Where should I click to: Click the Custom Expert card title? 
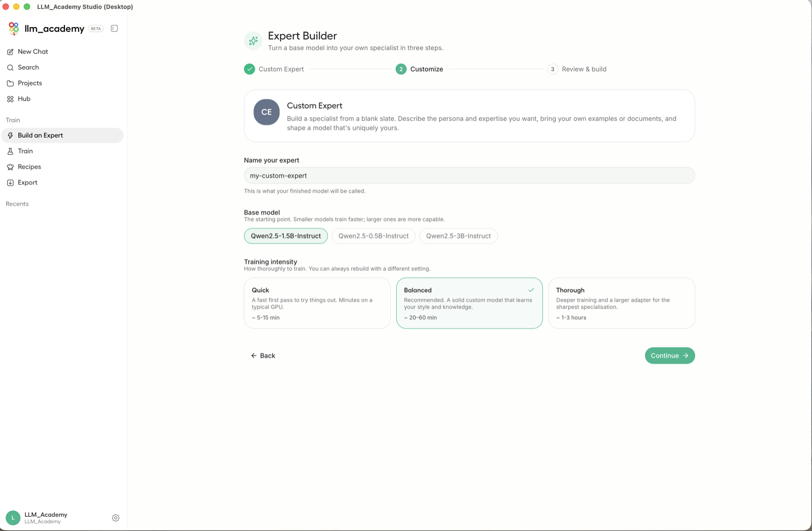coord(315,106)
